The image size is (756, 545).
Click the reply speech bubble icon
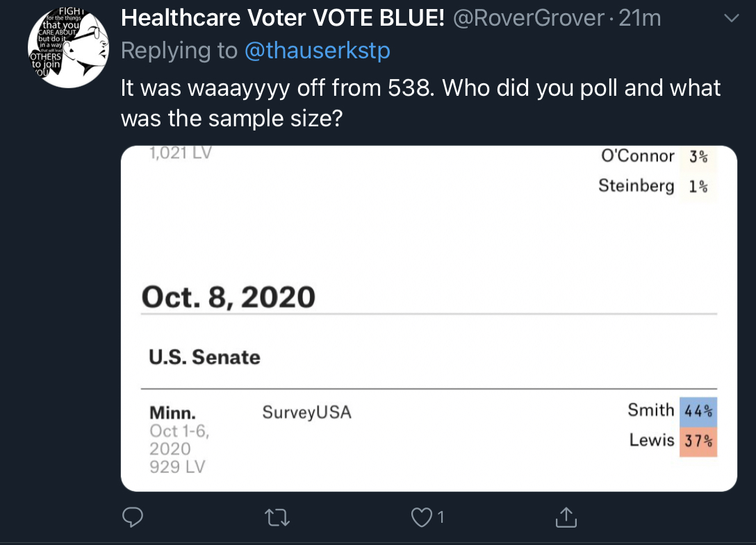(133, 517)
